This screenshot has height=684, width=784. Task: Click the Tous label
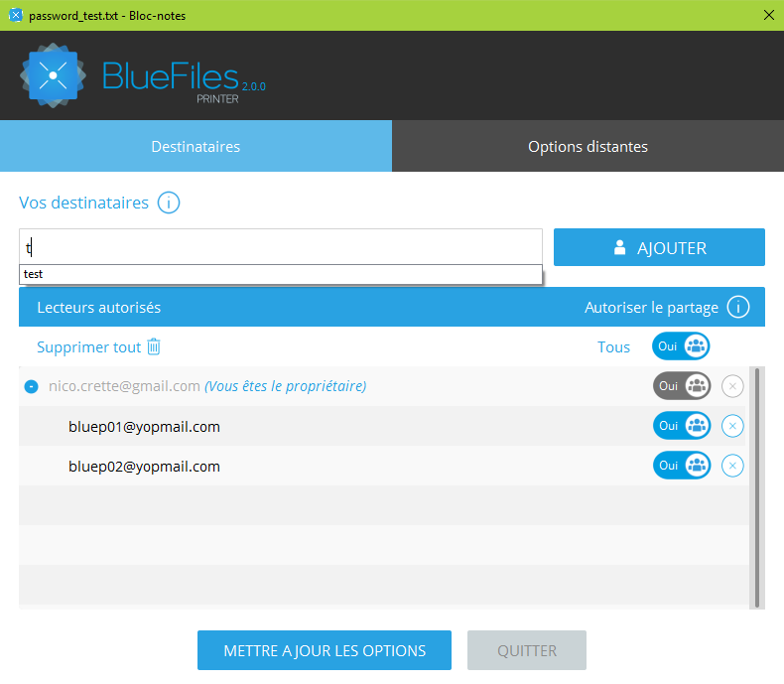613,347
